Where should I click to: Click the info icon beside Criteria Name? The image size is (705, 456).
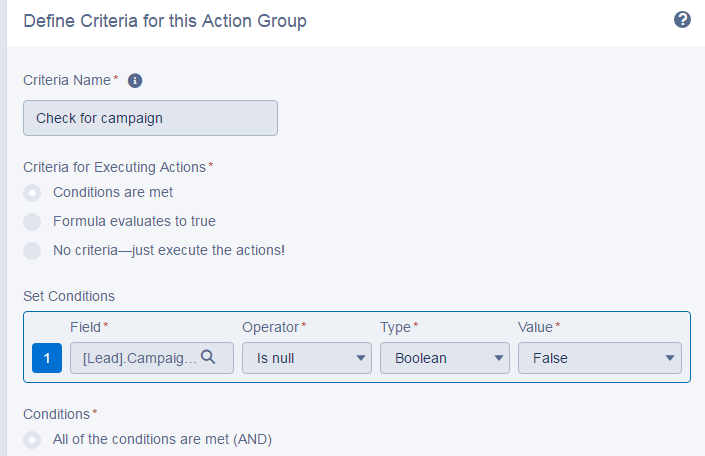point(135,81)
